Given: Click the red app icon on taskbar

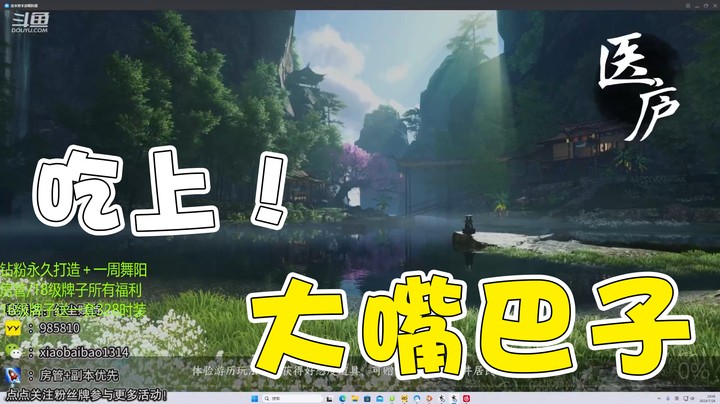Looking at the screenshot, I should (x=466, y=398).
